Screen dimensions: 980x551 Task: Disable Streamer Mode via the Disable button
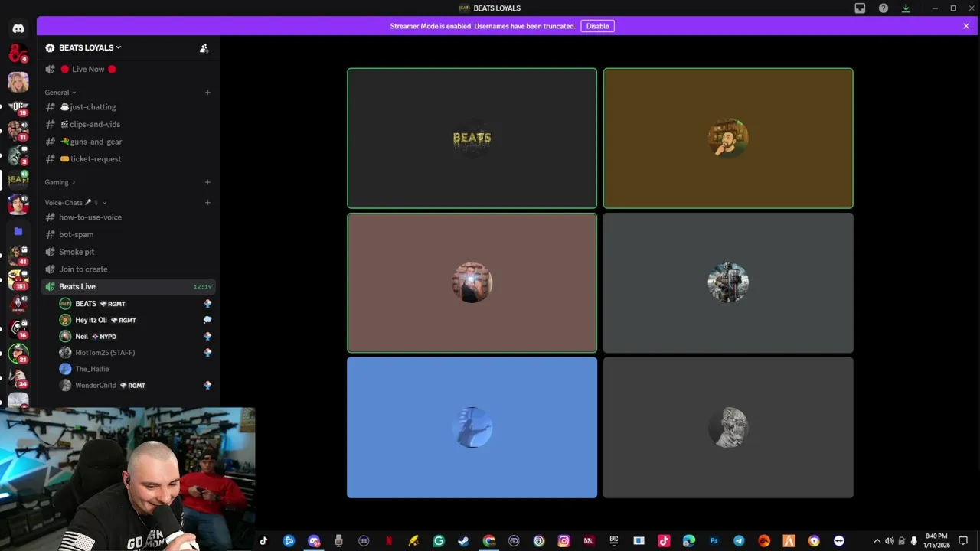click(597, 26)
